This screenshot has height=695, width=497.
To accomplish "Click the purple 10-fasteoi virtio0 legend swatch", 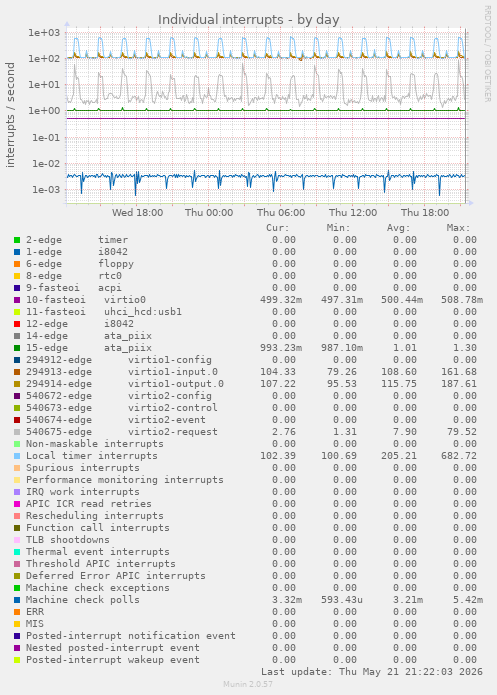I will click(17, 300).
